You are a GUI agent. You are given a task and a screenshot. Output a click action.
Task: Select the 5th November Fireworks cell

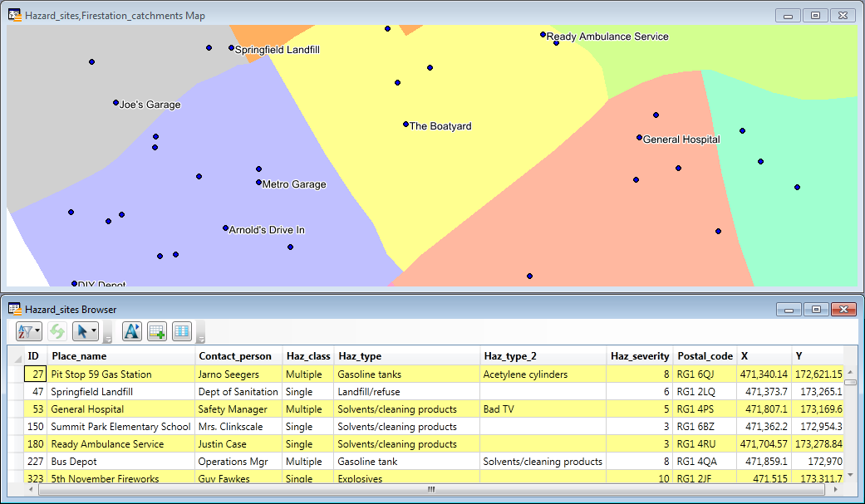point(120,477)
